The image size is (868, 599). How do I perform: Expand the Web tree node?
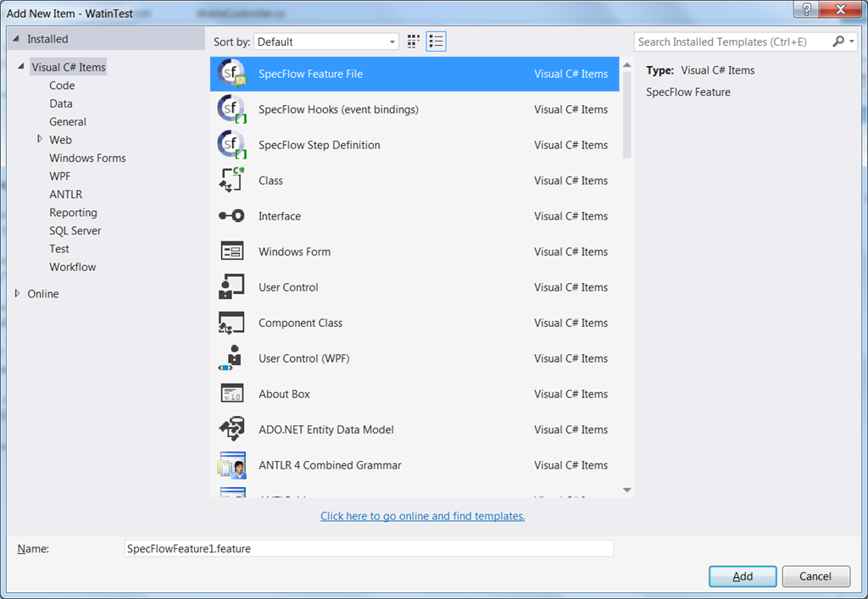(39, 140)
